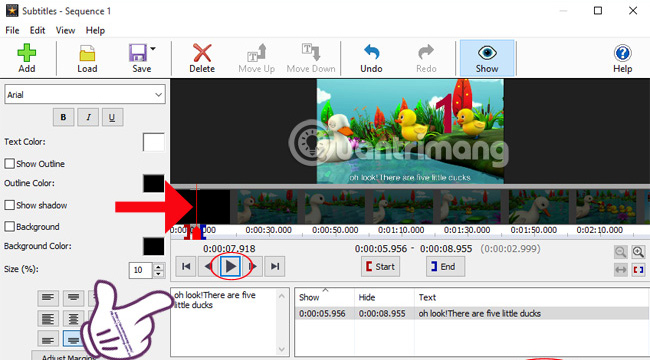Toggle bold text formatting
Image resolution: width=650 pixels, height=360 pixels.
point(63,117)
